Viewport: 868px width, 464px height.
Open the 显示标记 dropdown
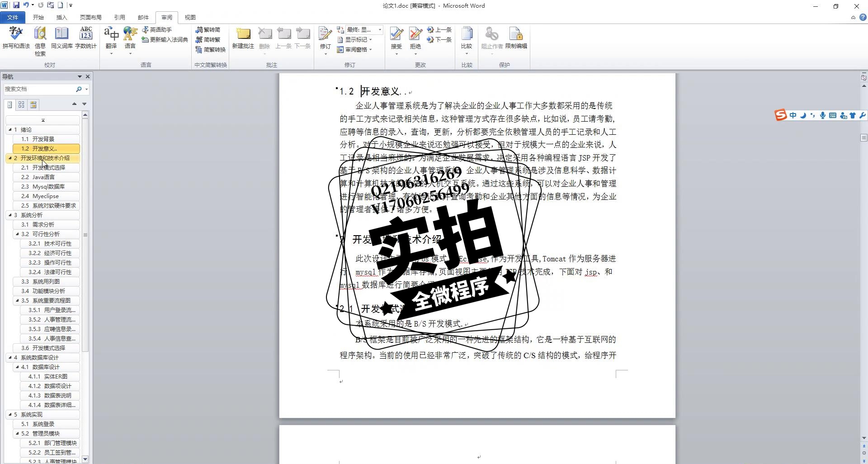(355, 40)
